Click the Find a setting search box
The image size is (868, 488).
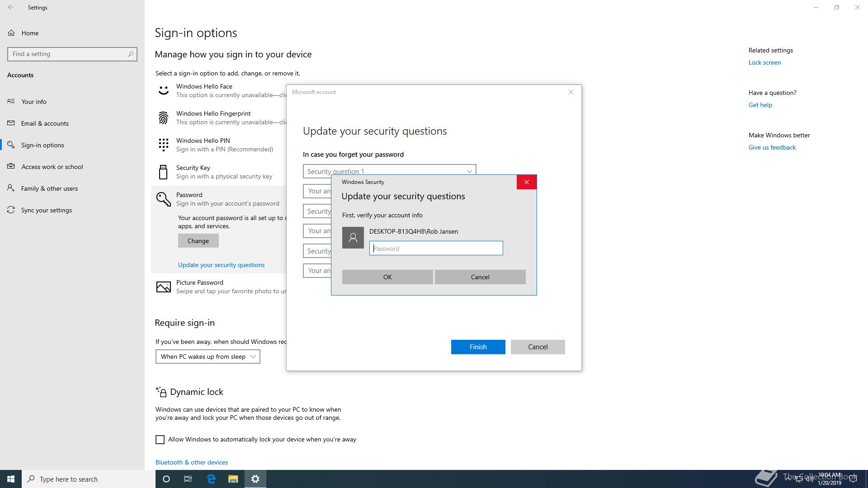pyautogui.click(x=72, y=54)
